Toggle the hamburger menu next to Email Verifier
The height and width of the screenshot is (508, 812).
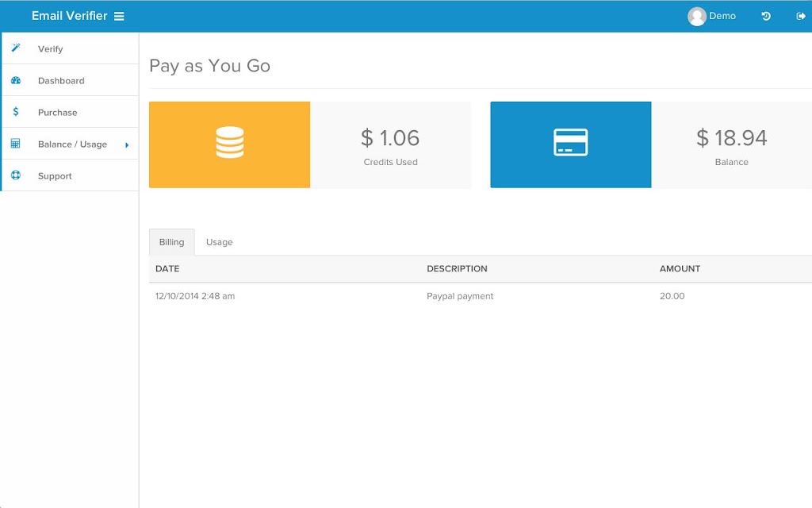[x=119, y=16]
